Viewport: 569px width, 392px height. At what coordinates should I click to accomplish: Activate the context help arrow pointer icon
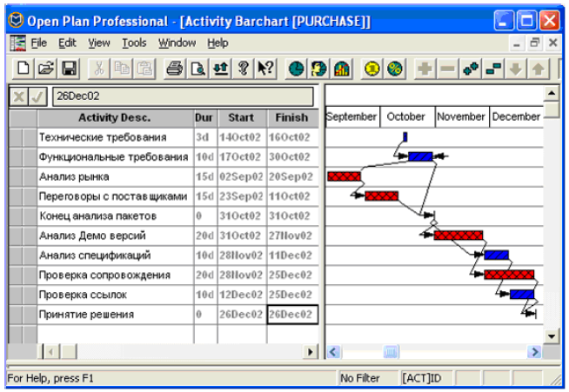click(266, 69)
